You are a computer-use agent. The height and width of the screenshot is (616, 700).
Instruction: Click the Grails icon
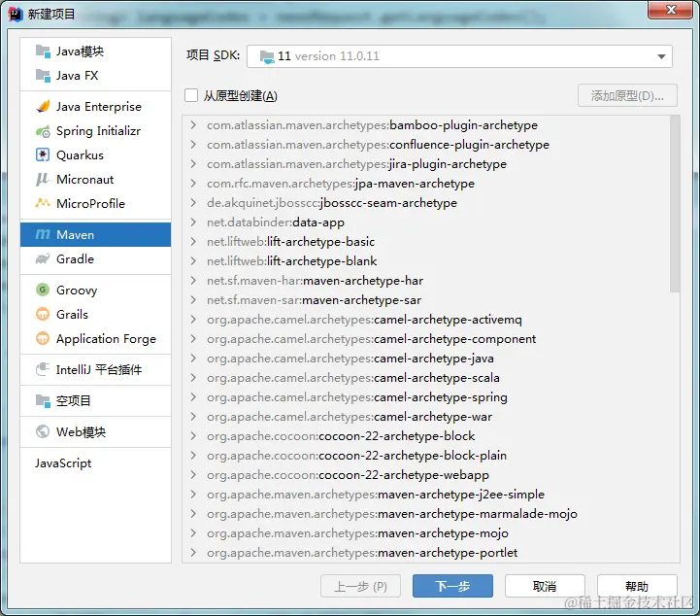pyautogui.click(x=43, y=314)
